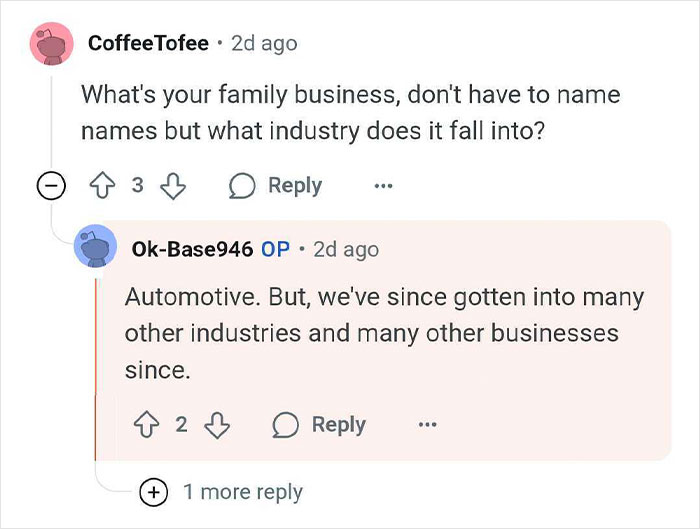Viewport: 700px width, 529px height.
Task: Open more options on CoffeeTofee's comment
Action: 383,185
